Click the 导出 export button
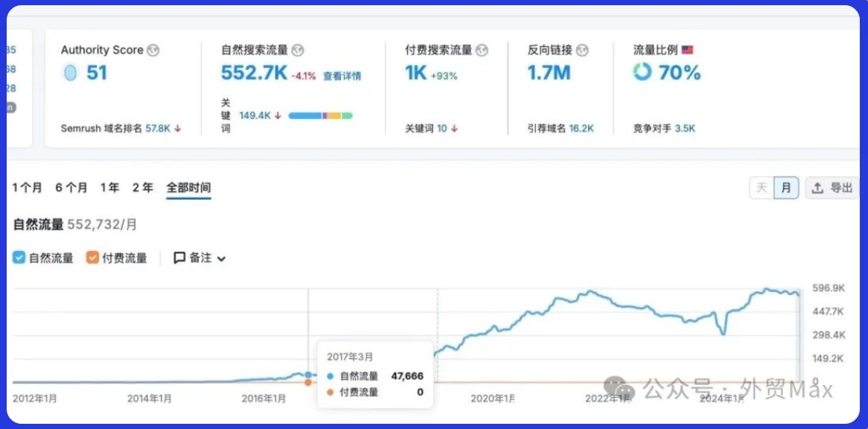 [x=832, y=188]
